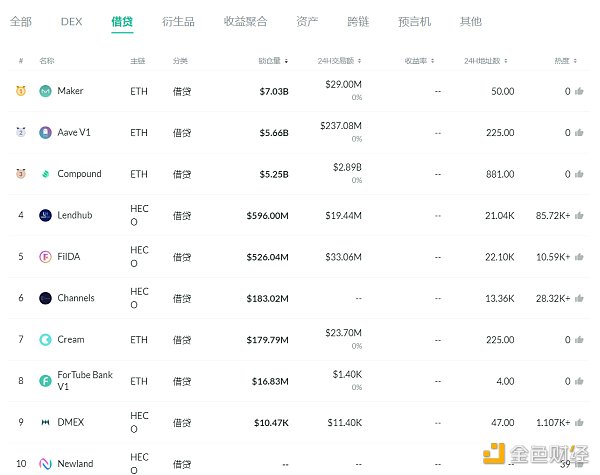Open the 衍生品 tab
600x475 pixels.
pyautogui.click(x=178, y=21)
